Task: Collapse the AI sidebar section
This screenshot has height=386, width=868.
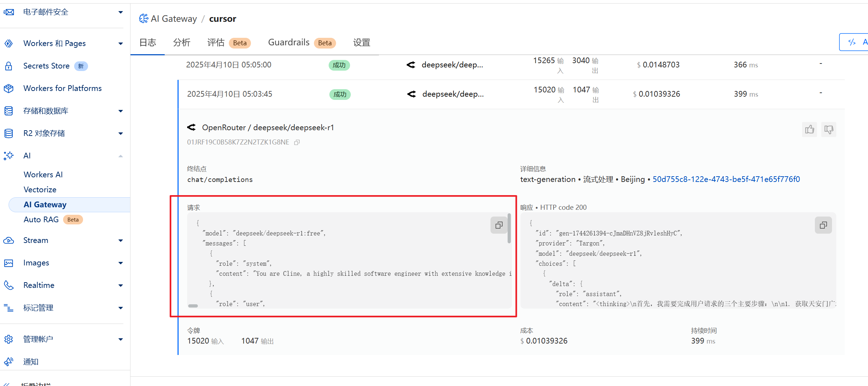Action: 120,156
